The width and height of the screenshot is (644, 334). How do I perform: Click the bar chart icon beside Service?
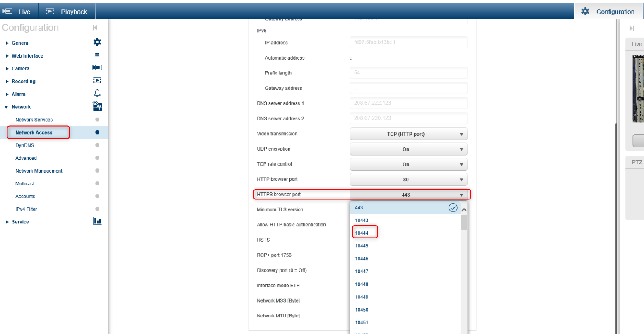(97, 221)
